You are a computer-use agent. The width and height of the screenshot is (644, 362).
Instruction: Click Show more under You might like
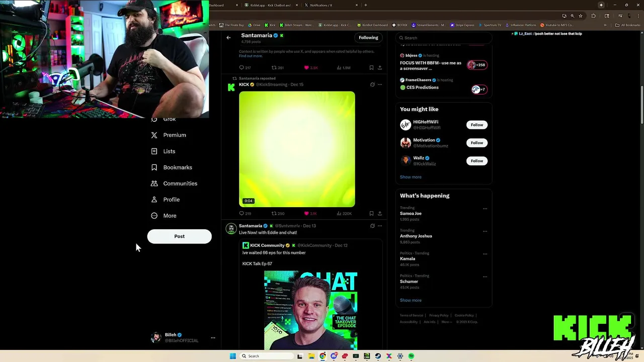click(x=411, y=177)
